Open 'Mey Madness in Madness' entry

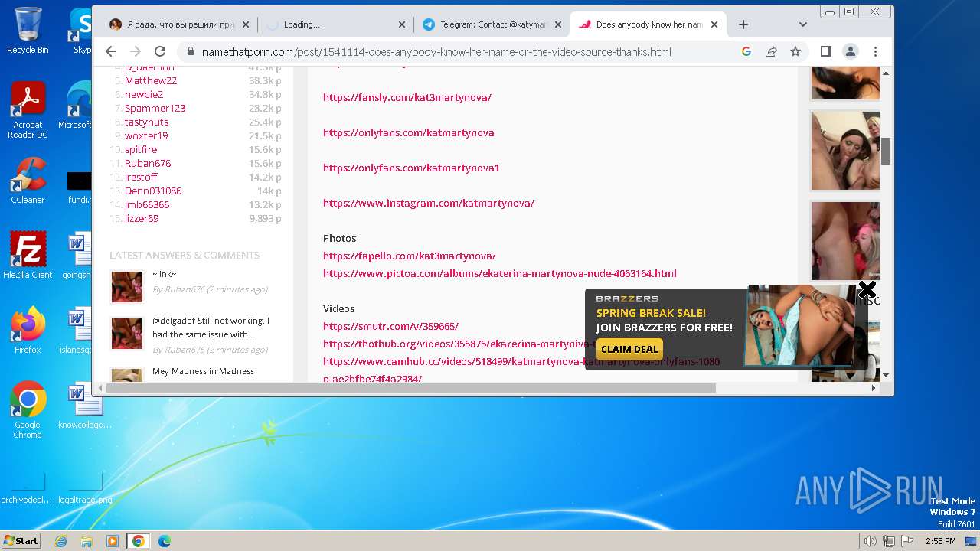(203, 371)
